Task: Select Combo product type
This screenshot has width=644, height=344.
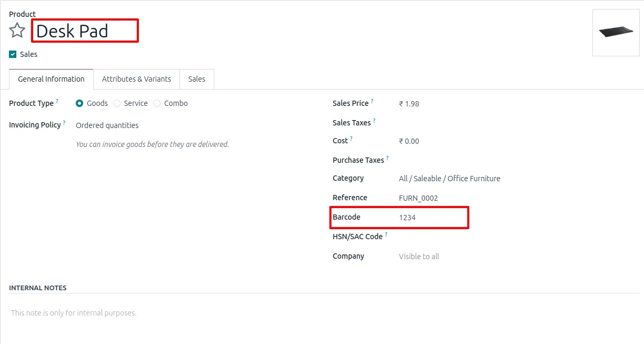Action: pyautogui.click(x=157, y=103)
